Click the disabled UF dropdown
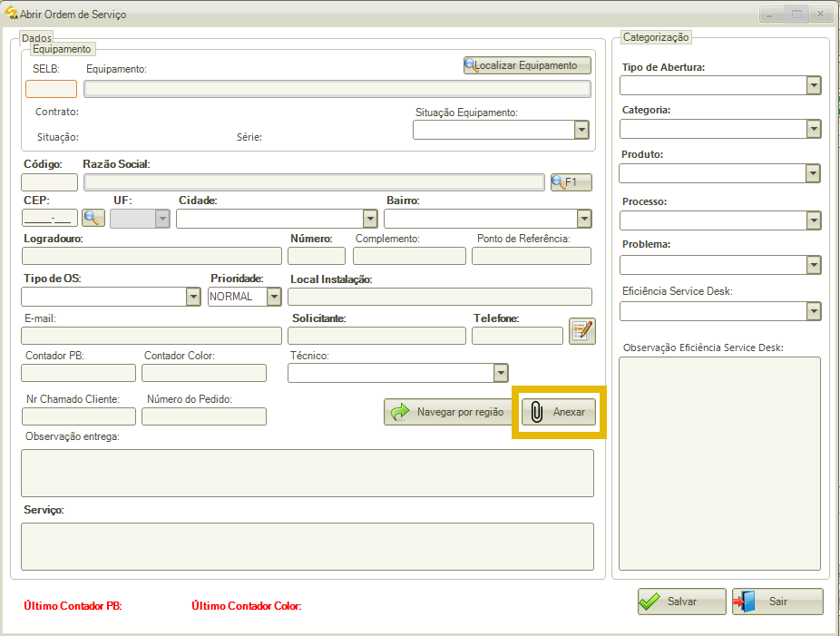840x636 pixels. pos(140,219)
